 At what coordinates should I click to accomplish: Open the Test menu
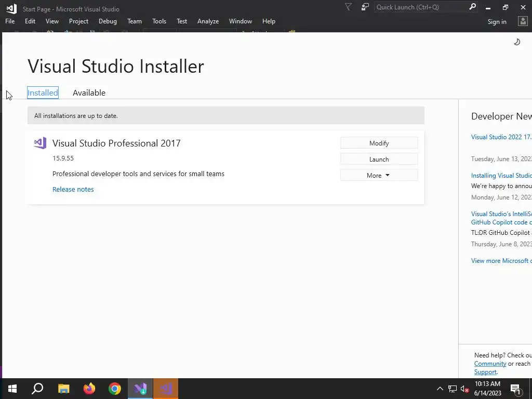182,21
